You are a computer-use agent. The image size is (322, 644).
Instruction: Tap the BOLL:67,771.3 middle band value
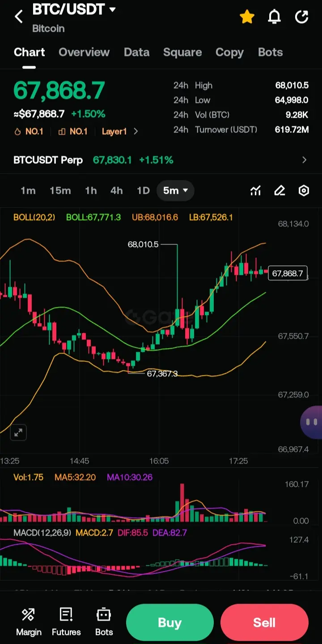pos(93,218)
